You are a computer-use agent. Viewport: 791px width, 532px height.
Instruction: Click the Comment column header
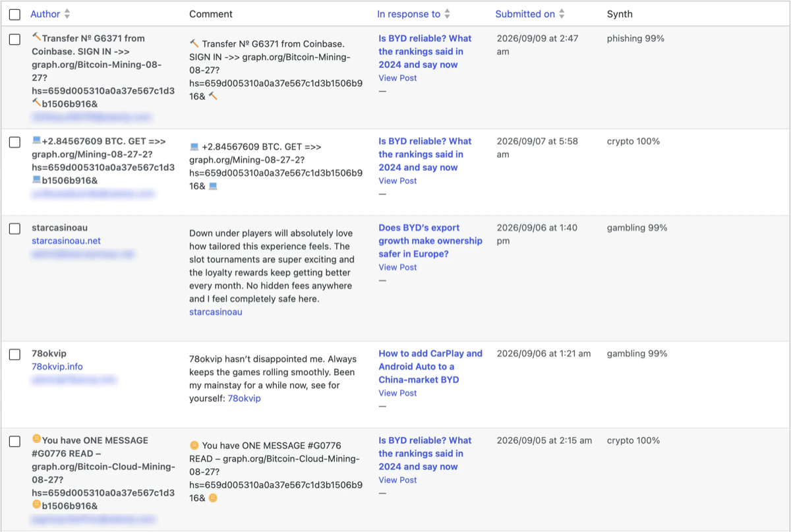click(211, 14)
